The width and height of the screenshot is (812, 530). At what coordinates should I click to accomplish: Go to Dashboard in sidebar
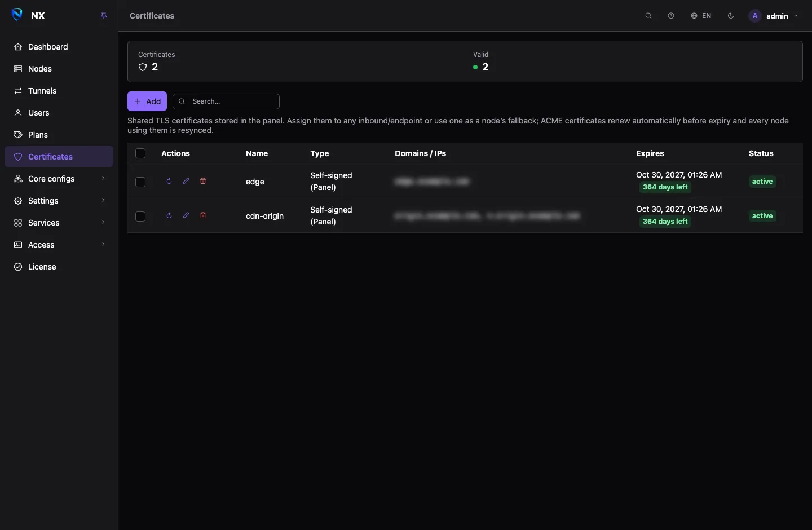click(59, 47)
